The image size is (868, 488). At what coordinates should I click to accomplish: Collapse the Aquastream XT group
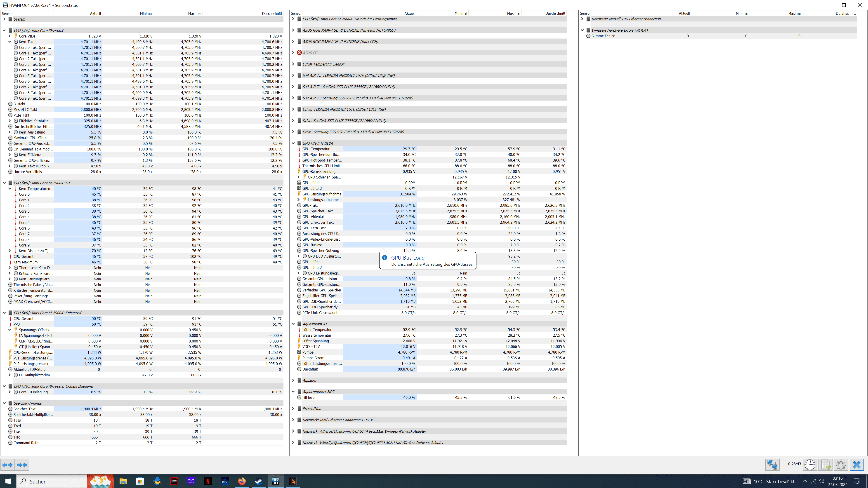[293, 324]
